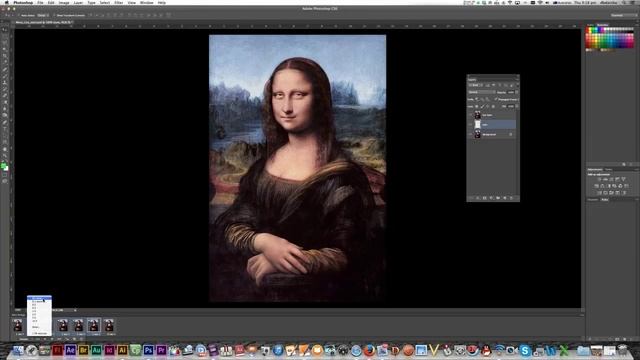Open Adobe Illustrator from the Dock
The height and width of the screenshot is (360, 640).
pyautogui.click(x=122, y=350)
